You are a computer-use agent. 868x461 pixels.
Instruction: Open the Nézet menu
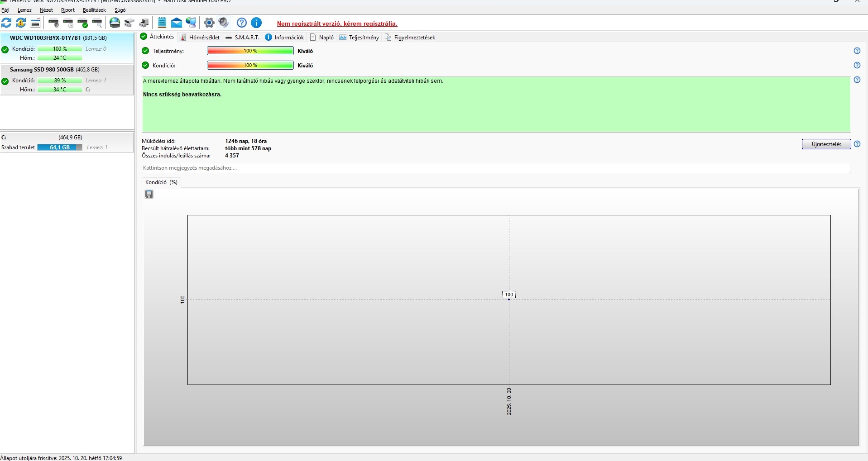[46, 10]
